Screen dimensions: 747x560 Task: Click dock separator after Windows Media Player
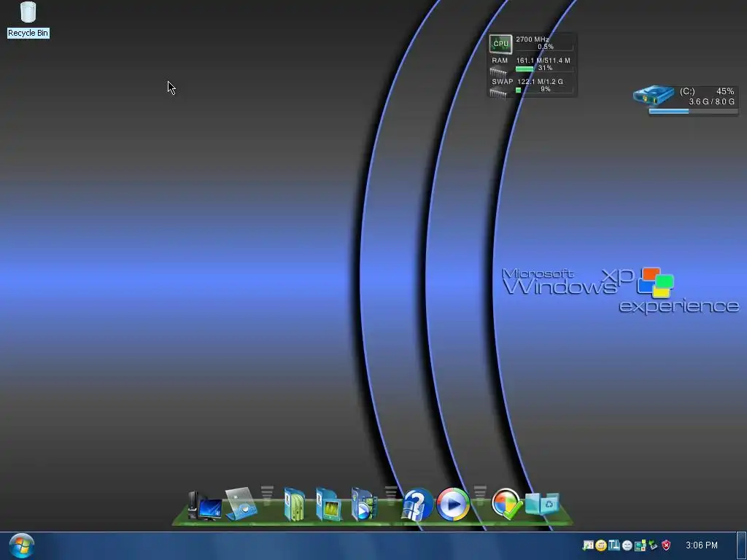point(480,495)
